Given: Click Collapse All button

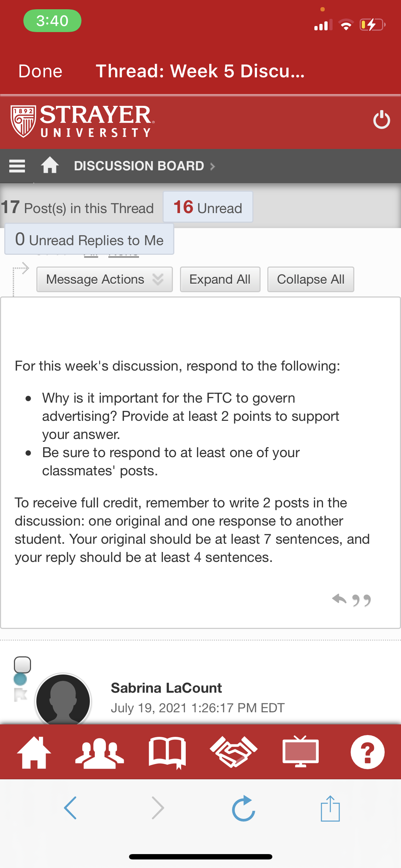Looking at the screenshot, I should click(310, 279).
